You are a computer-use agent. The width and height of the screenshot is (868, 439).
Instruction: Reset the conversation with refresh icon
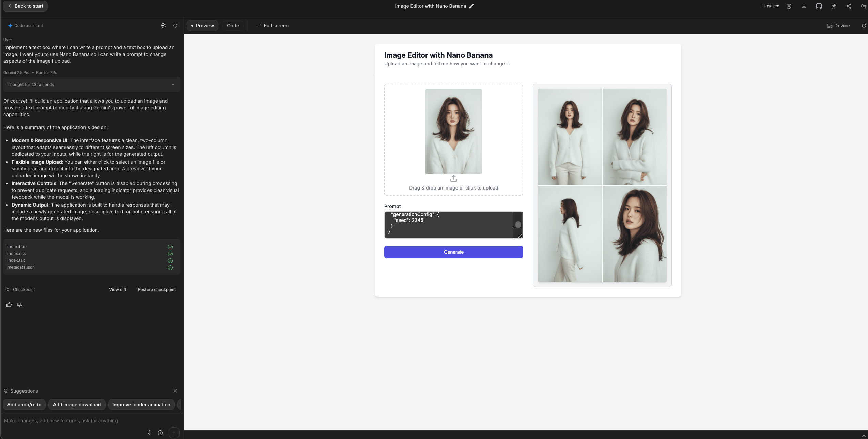175,26
